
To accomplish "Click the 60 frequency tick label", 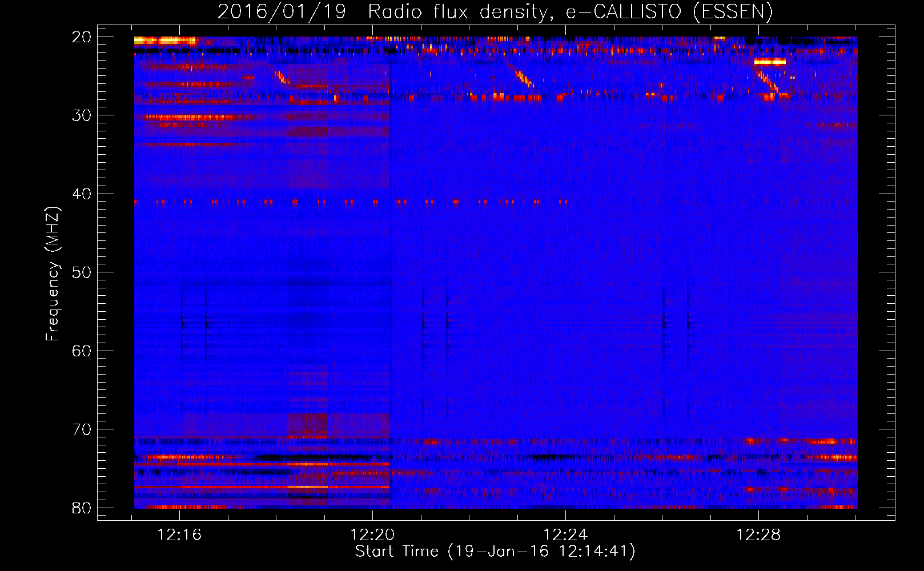I will [82, 351].
